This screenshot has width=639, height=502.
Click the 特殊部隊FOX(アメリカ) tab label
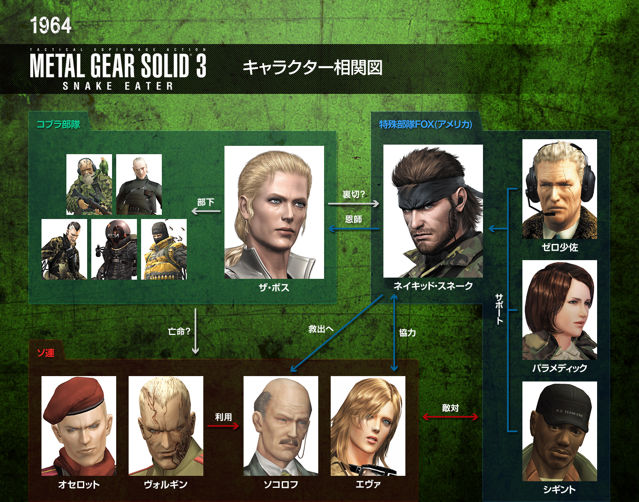coord(426,124)
